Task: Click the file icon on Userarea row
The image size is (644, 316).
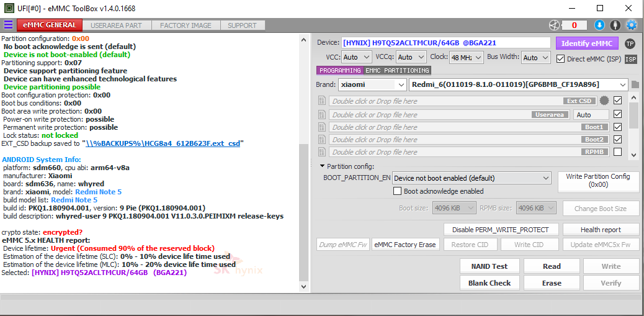Action: pyautogui.click(x=323, y=114)
